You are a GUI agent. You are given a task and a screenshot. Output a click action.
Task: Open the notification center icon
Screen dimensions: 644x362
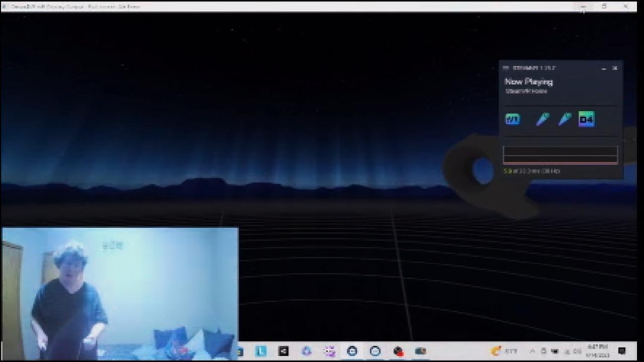(622, 351)
